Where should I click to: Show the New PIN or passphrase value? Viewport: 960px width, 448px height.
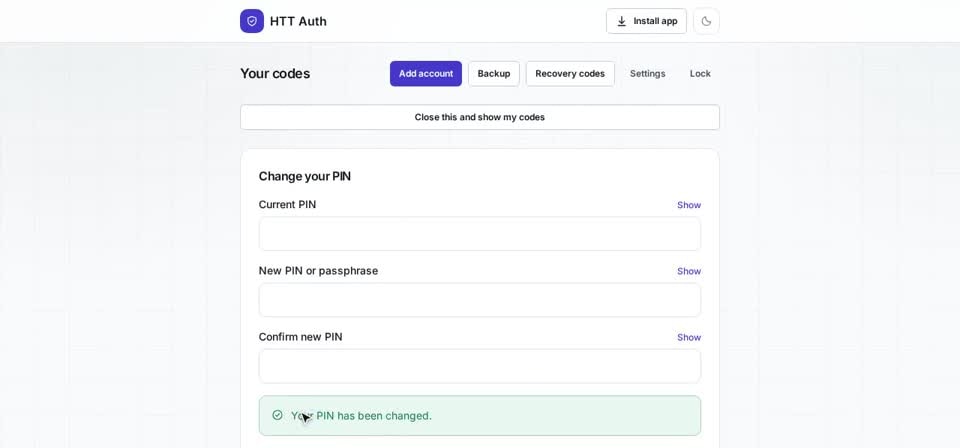(689, 271)
